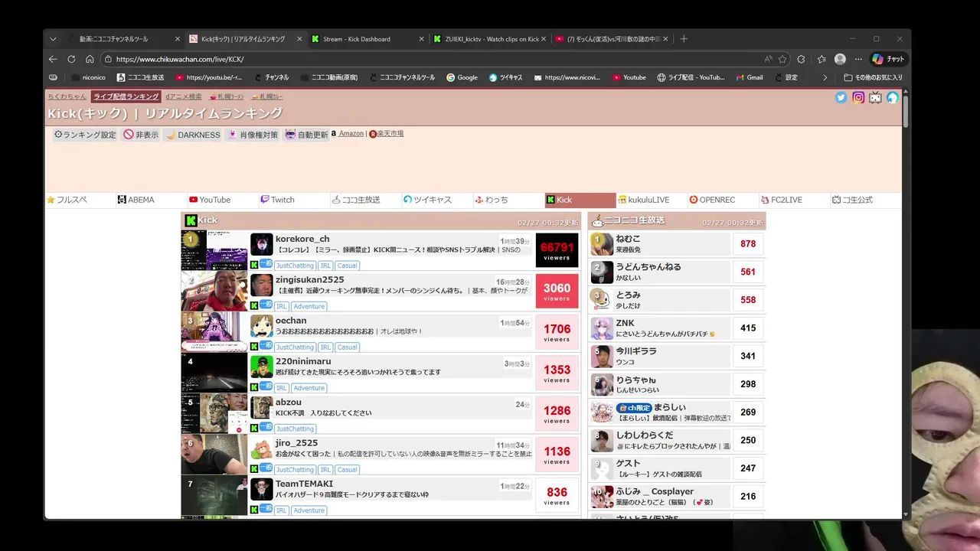Click the read aloud icon in address bar
The width and height of the screenshot is (980, 551).
768,59
